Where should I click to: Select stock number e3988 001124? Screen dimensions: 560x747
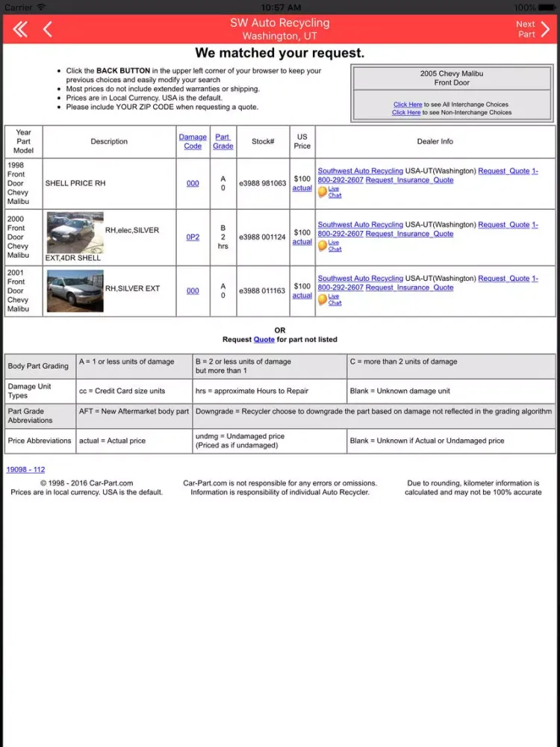point(263,238)
